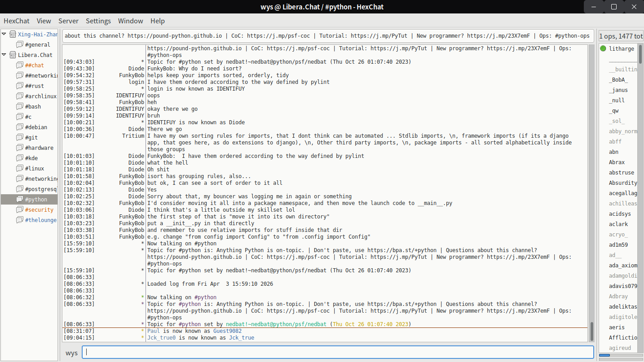The image size is (644, 362).
Task: Select user Abrax in the user list
Action: [x=617, y=162]
